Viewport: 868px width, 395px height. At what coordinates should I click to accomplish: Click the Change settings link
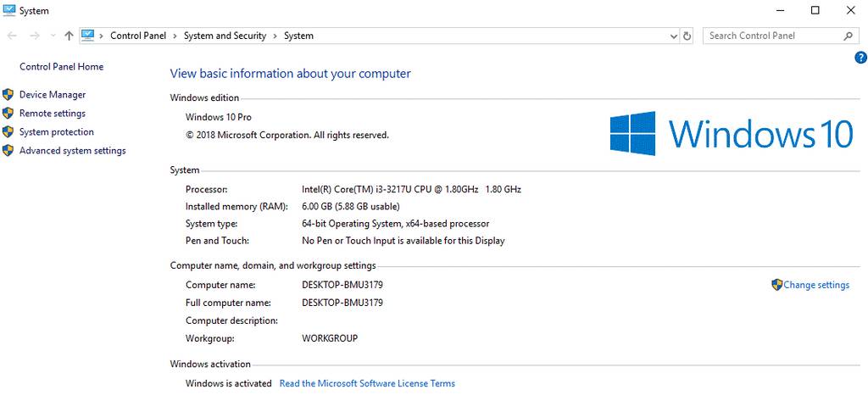tap(816, 285)
